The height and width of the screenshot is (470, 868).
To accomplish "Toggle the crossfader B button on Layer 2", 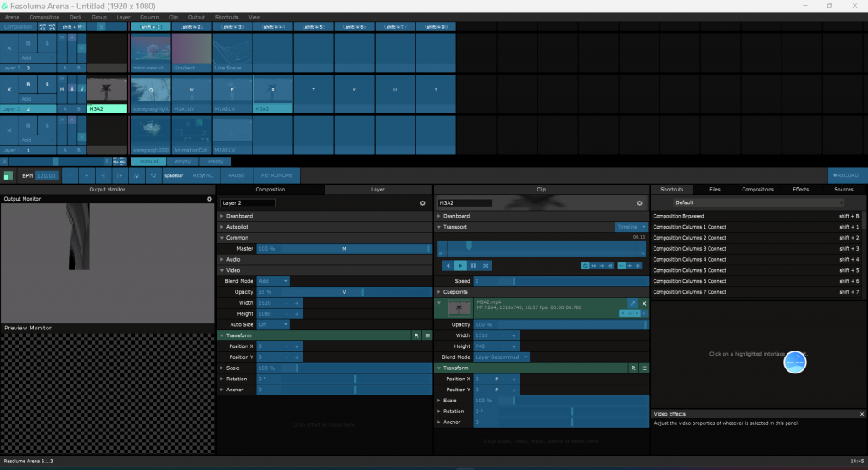I will click(x=78, y=109).
